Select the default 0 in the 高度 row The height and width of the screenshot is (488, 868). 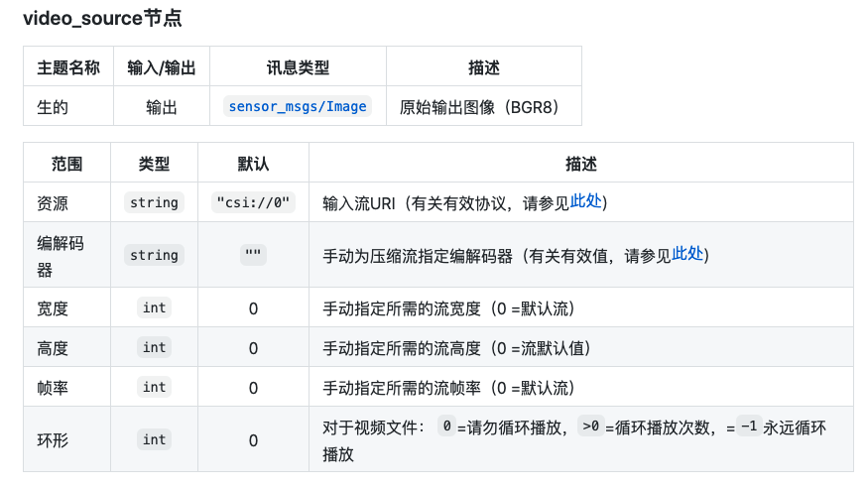(x=253, y=348)
